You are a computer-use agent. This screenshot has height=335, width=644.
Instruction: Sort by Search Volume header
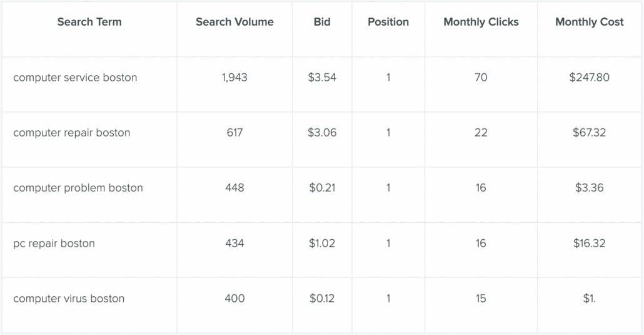pos(234,22)
